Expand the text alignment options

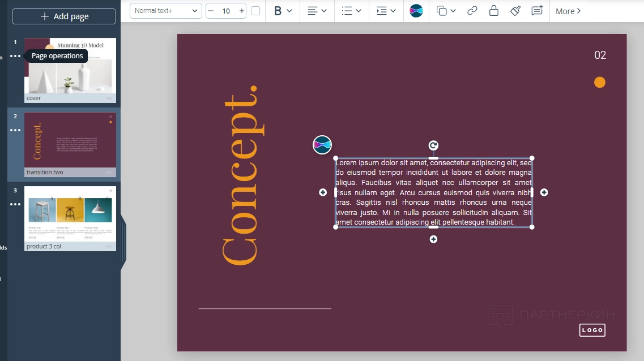tap(317, 11)
